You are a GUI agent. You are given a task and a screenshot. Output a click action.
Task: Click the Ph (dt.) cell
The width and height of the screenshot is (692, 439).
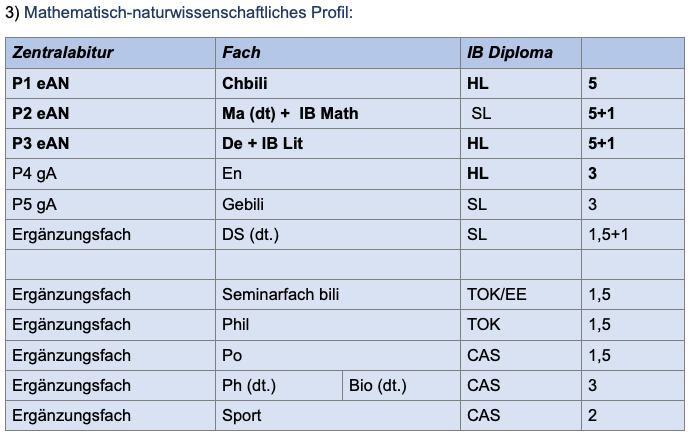279,385
